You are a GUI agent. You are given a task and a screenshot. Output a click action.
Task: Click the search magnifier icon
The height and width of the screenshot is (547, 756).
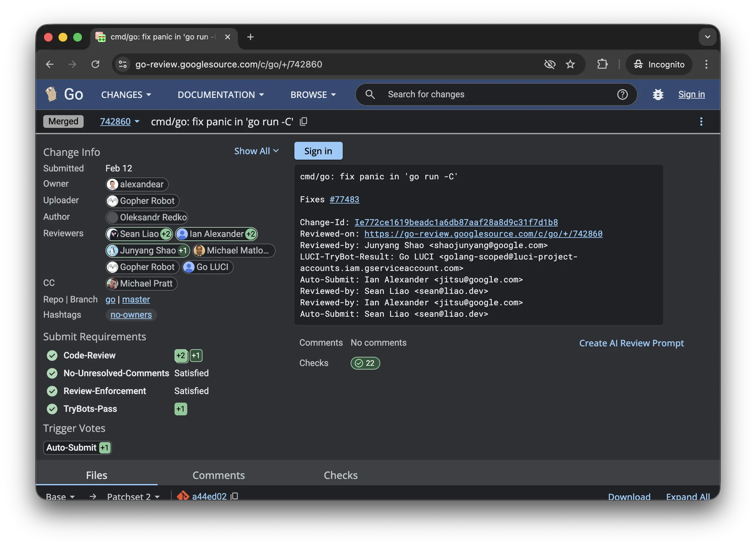pos(370,94)
